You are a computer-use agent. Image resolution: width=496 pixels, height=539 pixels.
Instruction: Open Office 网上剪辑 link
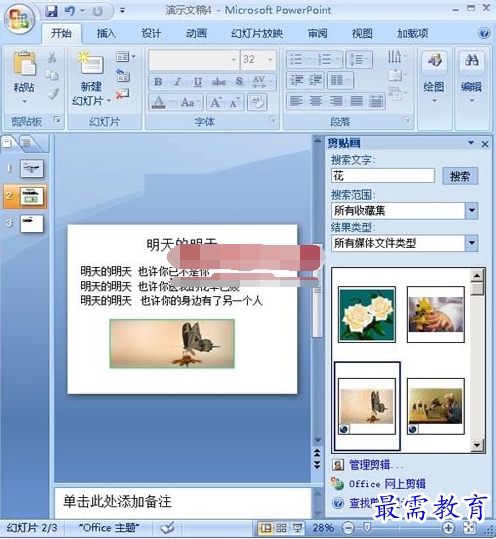coord(387,484)
